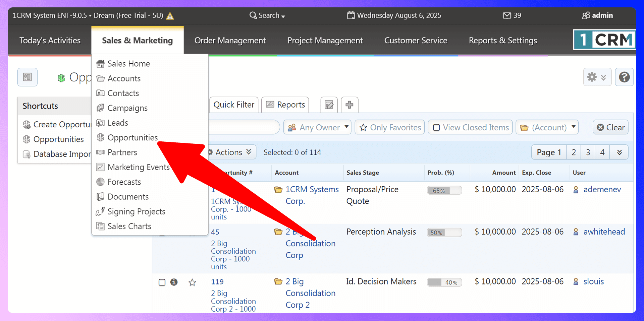Screen dimensions: 644x321
Task: Open the Reports tab
Action: (x=285, y=105)
